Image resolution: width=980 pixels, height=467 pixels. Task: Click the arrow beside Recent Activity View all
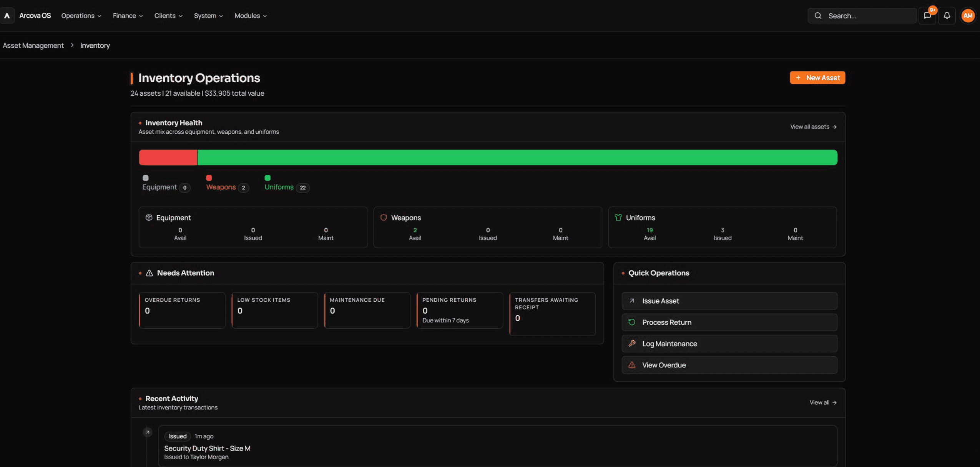834,403
